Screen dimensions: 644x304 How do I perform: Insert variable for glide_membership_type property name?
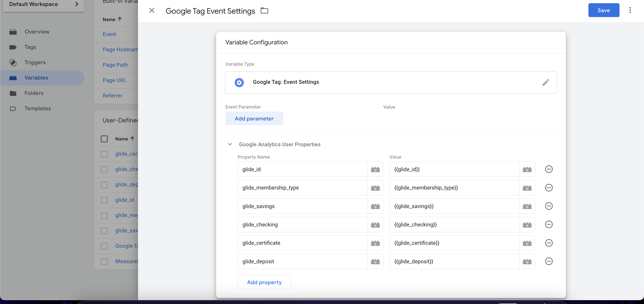375,188
